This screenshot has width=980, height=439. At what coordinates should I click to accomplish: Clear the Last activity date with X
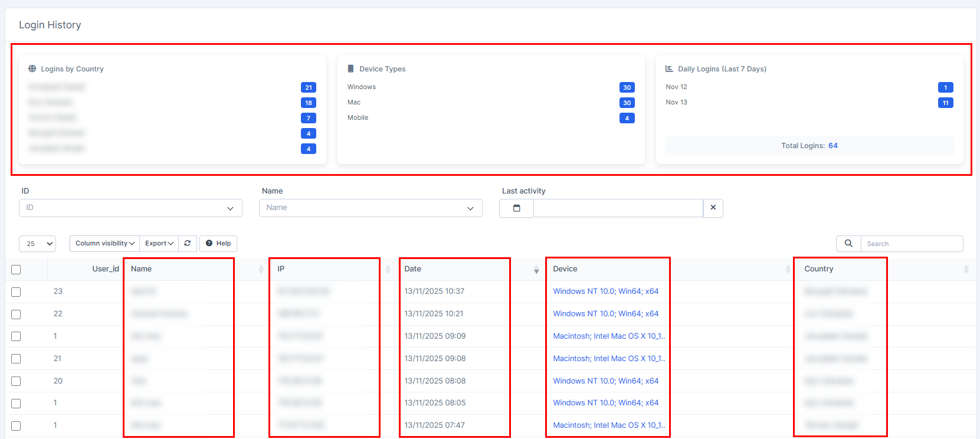coord(713,208)
